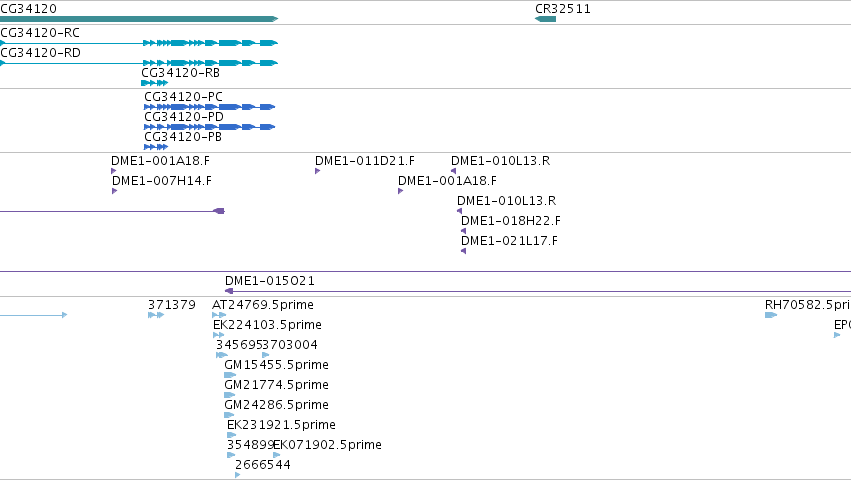Select the 371379 EST glyph

coord(156,315)
